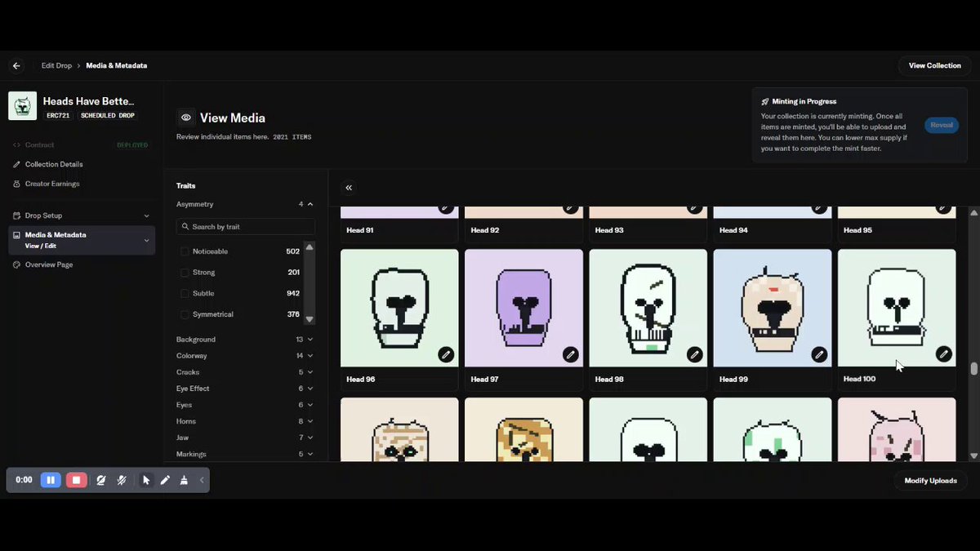The image size is (980, 551).
Task: Go to Edit Drop in the breadcrumb
Action: tap(57, 65)
